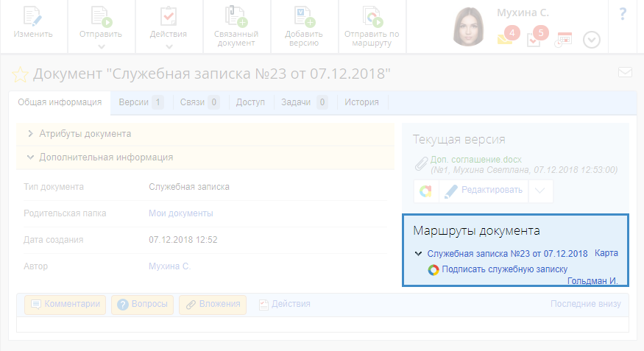Click the Комментарии button
This screenshot has width=644, height=351.
tap(66, 304)
